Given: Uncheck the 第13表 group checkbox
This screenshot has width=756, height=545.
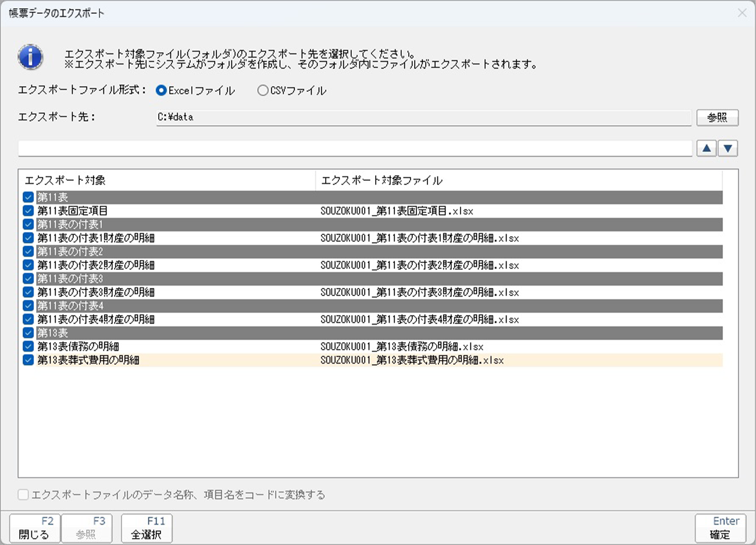Looking at the screenshot, I should click(x=28, y=333).
